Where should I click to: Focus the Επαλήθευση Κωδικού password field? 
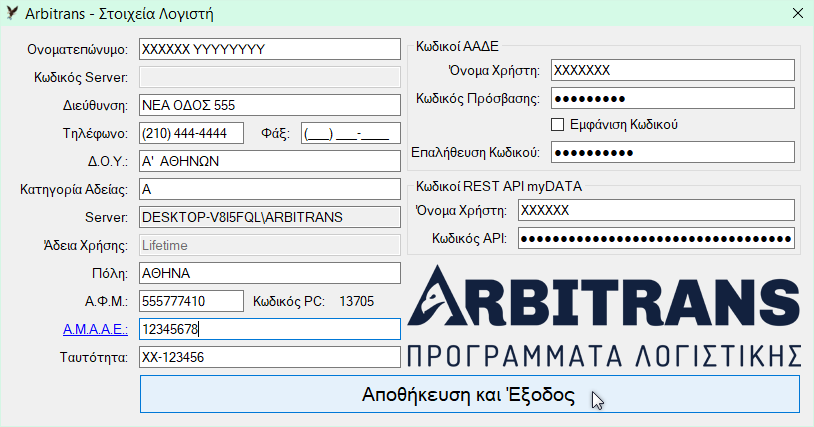coord(673,152)
